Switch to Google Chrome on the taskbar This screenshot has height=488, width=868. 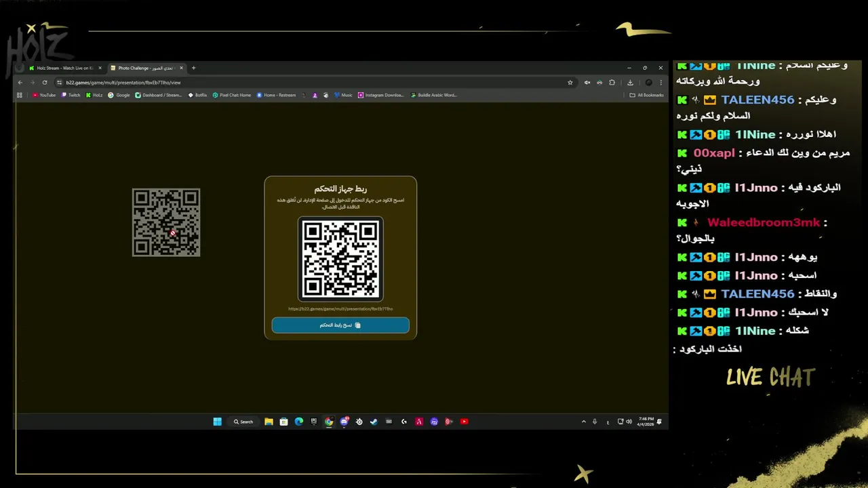[x=329, y=422]
